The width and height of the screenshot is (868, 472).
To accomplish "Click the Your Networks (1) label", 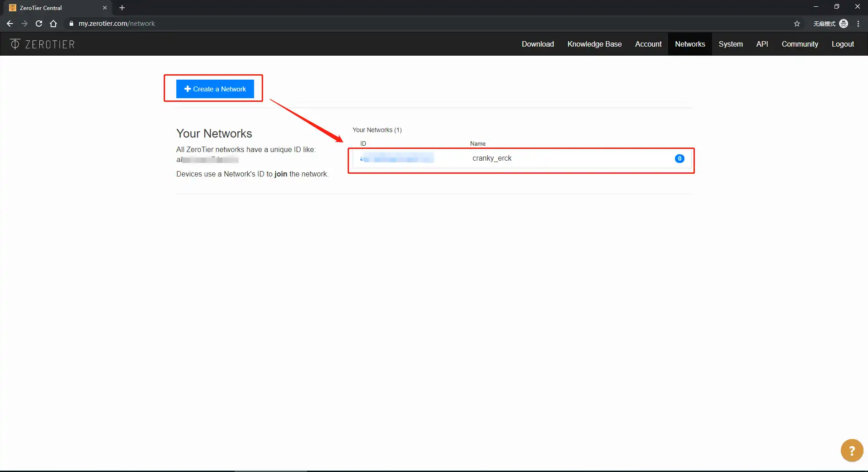I will (377, 130).
